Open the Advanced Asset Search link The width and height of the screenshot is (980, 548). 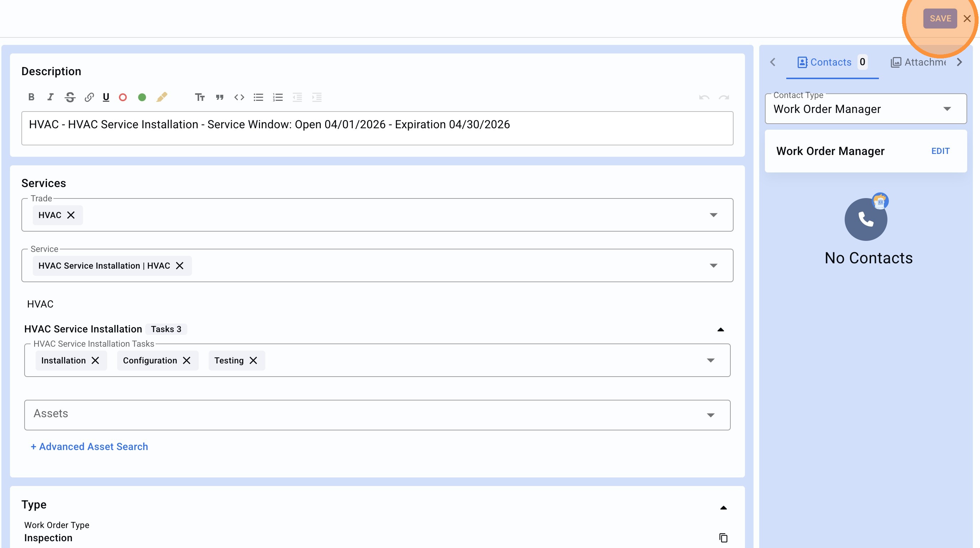pyautogui.click(x=89, y=446)
